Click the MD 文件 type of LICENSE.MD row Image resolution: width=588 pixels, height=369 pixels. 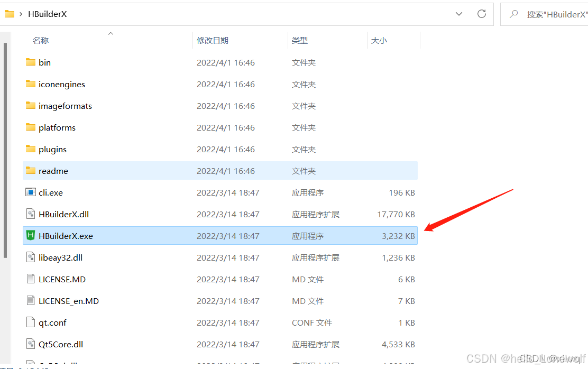pos(308,279)
